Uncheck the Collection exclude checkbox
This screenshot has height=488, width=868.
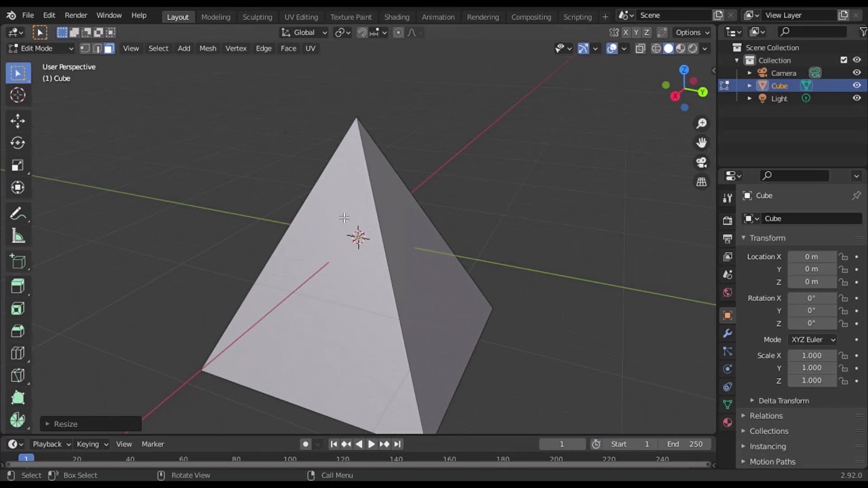844,60
